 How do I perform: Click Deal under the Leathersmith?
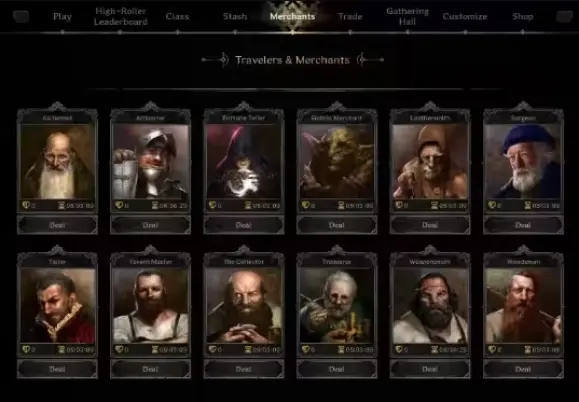pos(430,225)
